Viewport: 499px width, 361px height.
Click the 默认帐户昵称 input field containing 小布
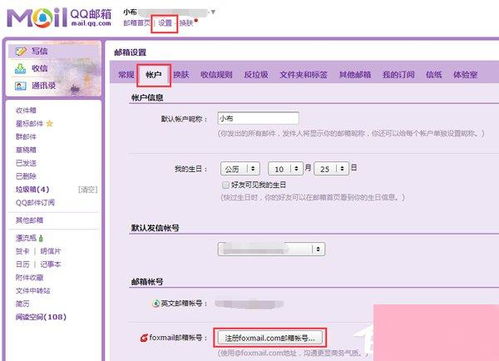coord(258,118)
